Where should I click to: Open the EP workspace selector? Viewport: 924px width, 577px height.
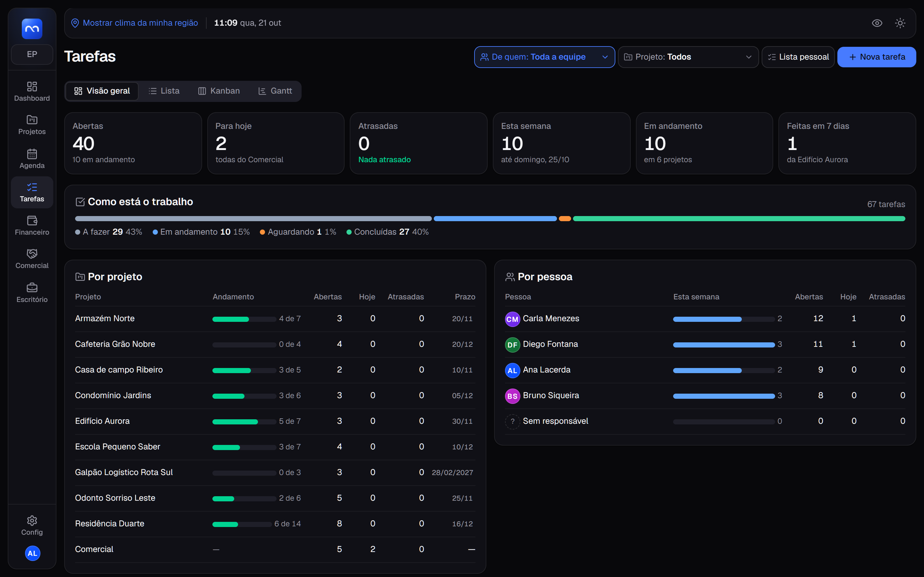(x=32, y=54)
